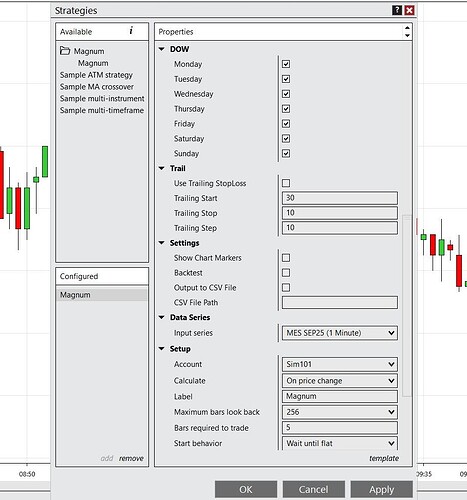Screen dimensions: 467x500
Task: Collapse the Trail section triangle
Action: click(162, 168)
